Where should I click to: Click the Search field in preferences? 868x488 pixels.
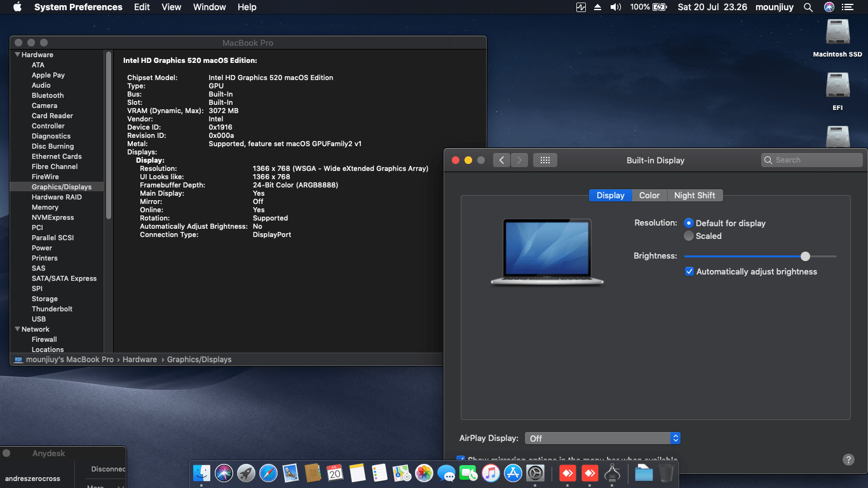811,160
